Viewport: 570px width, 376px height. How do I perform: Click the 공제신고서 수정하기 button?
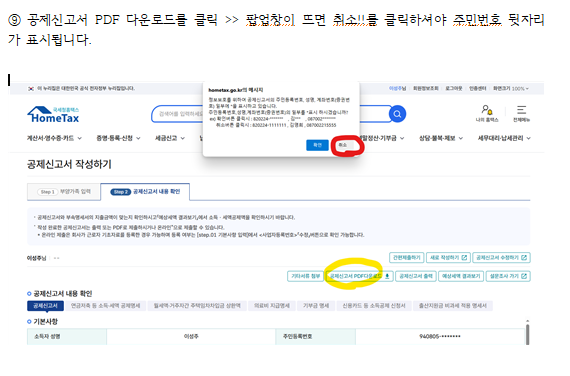pyautogui.click(x=501, y=257)
